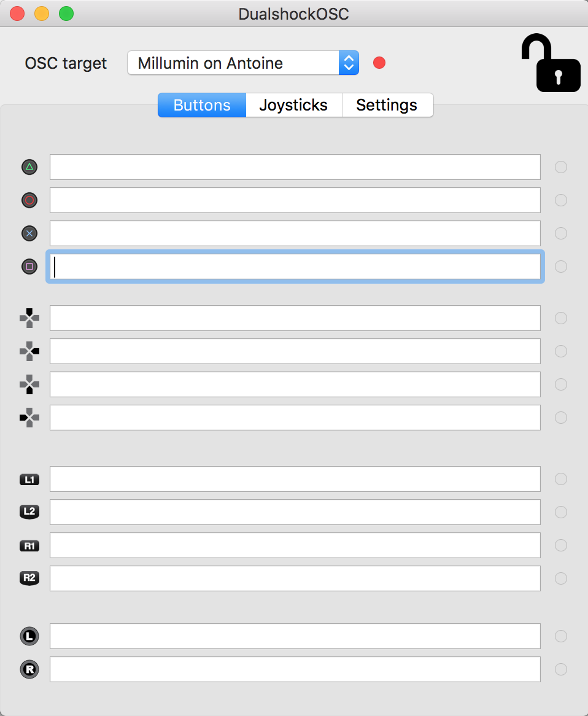Click the D-pad left icon
This screenshot has height=716, width=588.
pyautogui.click(x=29, y=418)
